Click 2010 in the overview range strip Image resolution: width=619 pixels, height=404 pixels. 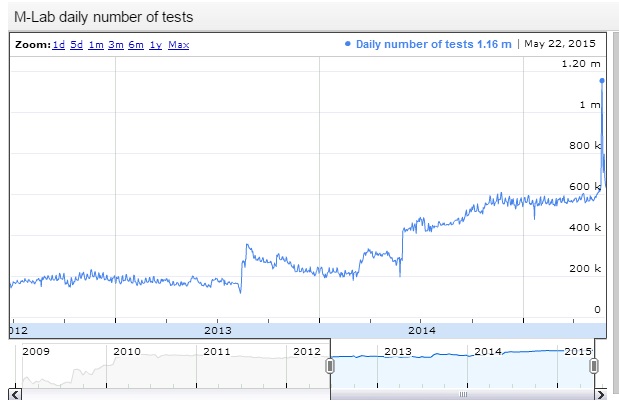[x=127, y=351]
